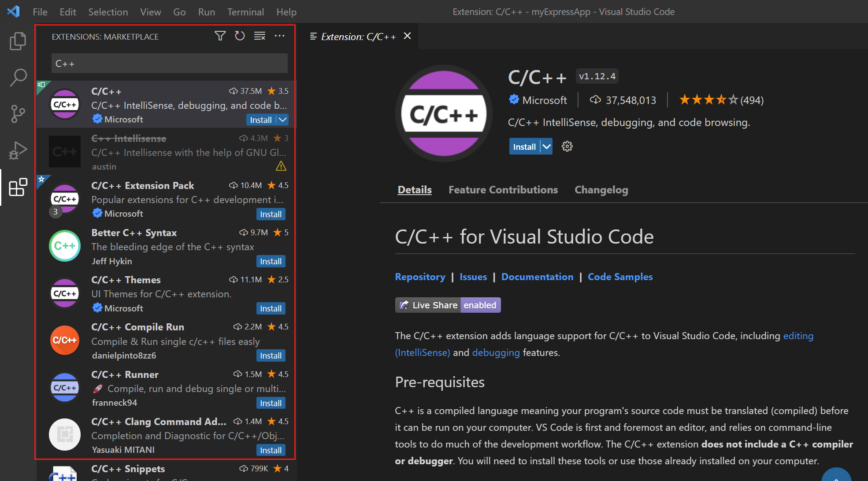This screenshot has height=481, width=868.
Task: Click the C++ search input field
Action: click(168, 63)
